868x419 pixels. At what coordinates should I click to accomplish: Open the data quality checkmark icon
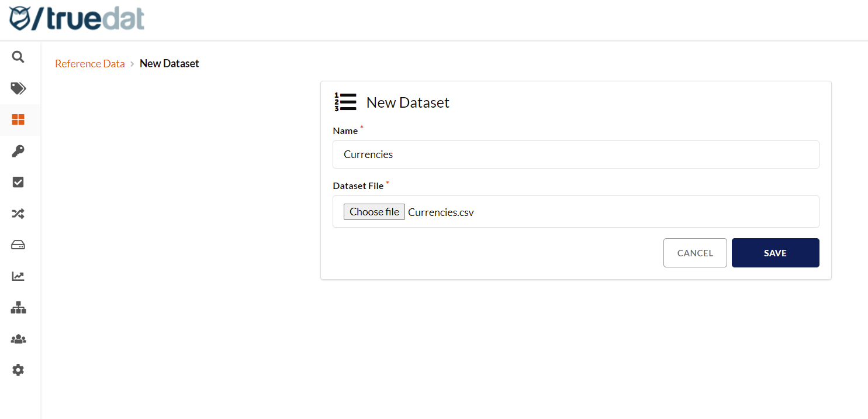click(18, 182)
